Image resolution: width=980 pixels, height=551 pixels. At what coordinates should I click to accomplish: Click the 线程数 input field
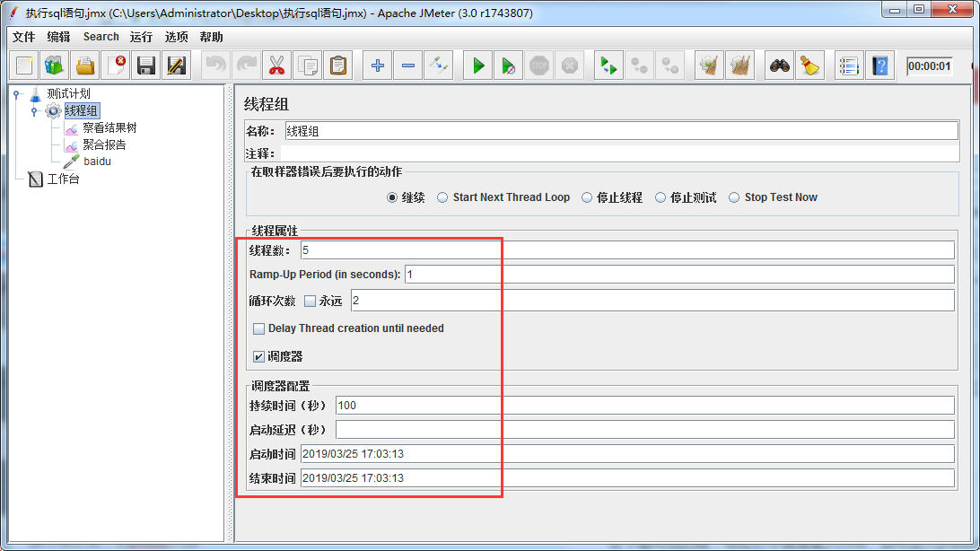[627, 250]
